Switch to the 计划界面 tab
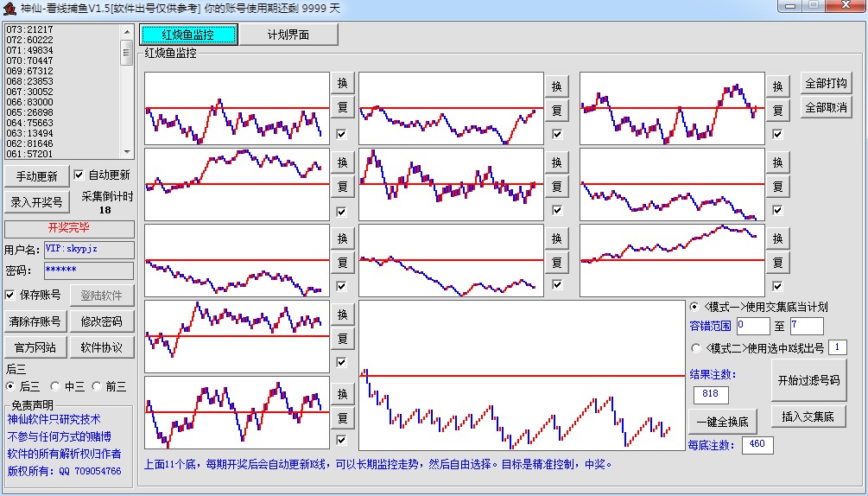The width and height of the screenshot is (868, 496). tap(288, 35)
